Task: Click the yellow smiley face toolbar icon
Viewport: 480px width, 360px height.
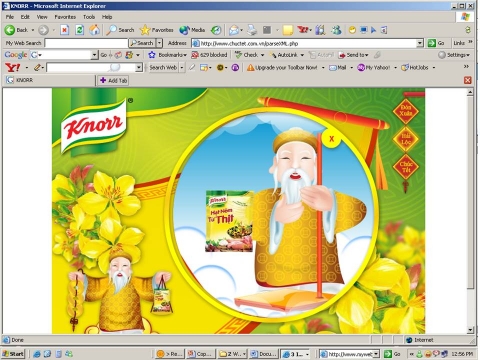Action: coord(352,30)
